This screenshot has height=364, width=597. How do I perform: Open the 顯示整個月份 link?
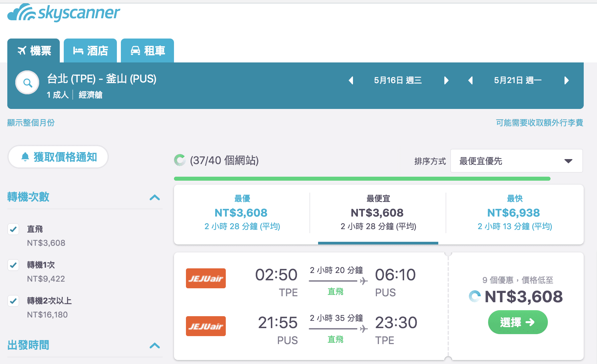click(x=31, y=123)
